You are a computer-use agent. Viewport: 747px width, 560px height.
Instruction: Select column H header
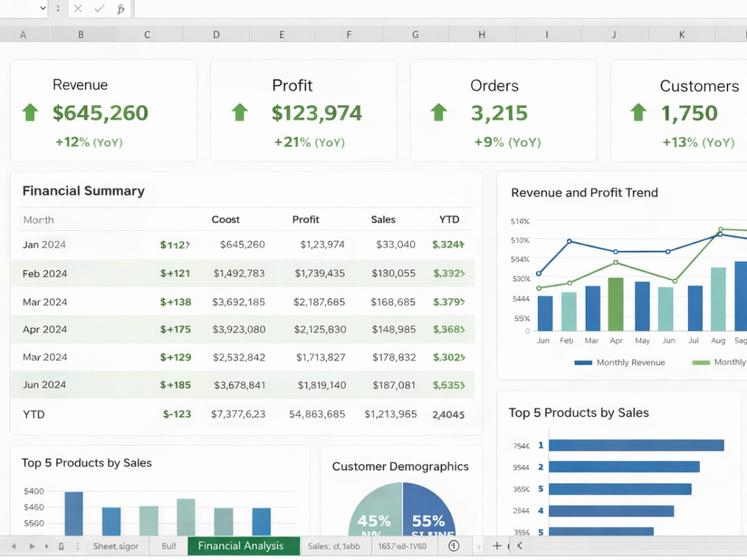tap(482, 35)
